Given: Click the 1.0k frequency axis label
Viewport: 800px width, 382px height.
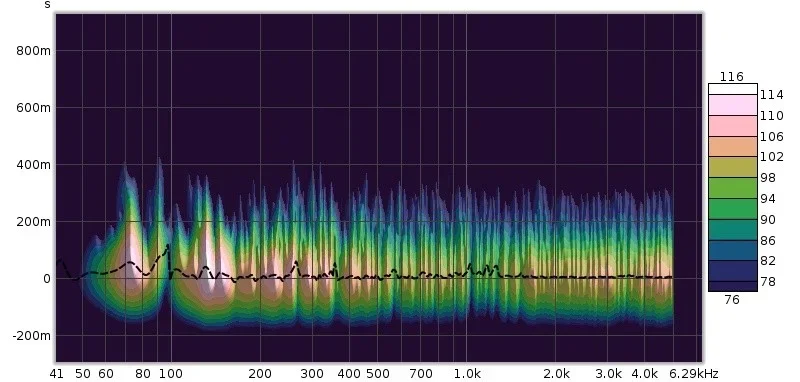Looking at the screenshot, I should (x=467, y=374).
